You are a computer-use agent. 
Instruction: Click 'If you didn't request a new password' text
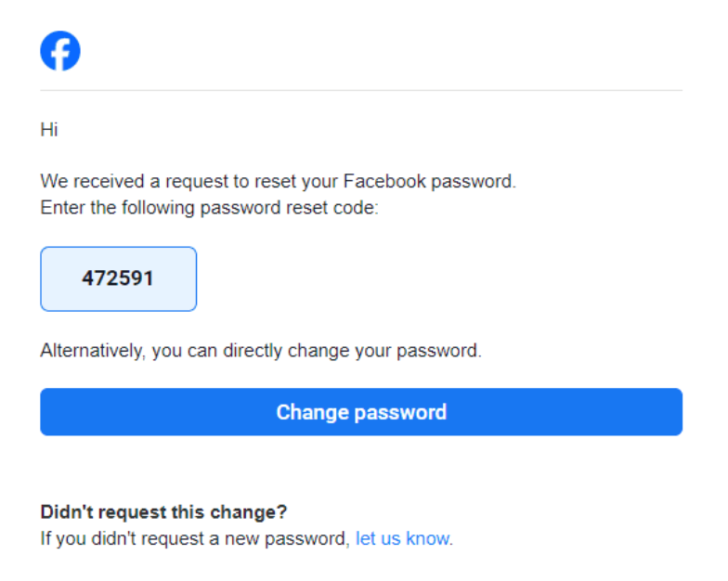click(x=195, y=538)
